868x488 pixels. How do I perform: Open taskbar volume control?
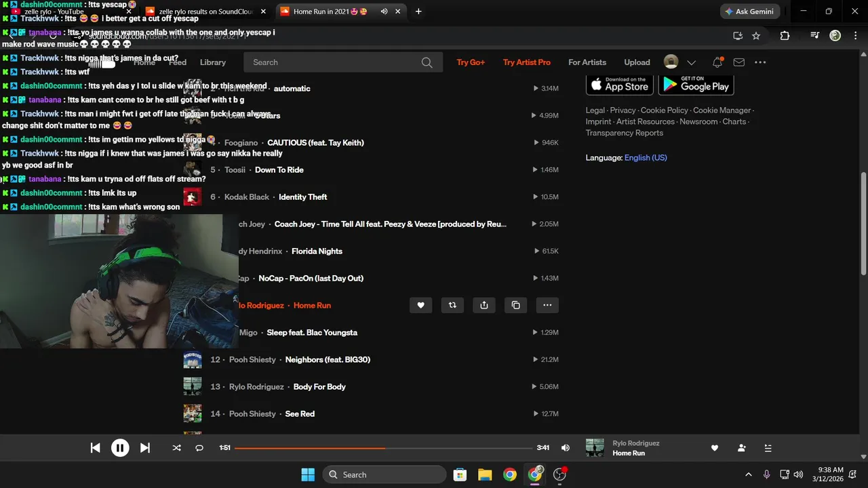798,474
